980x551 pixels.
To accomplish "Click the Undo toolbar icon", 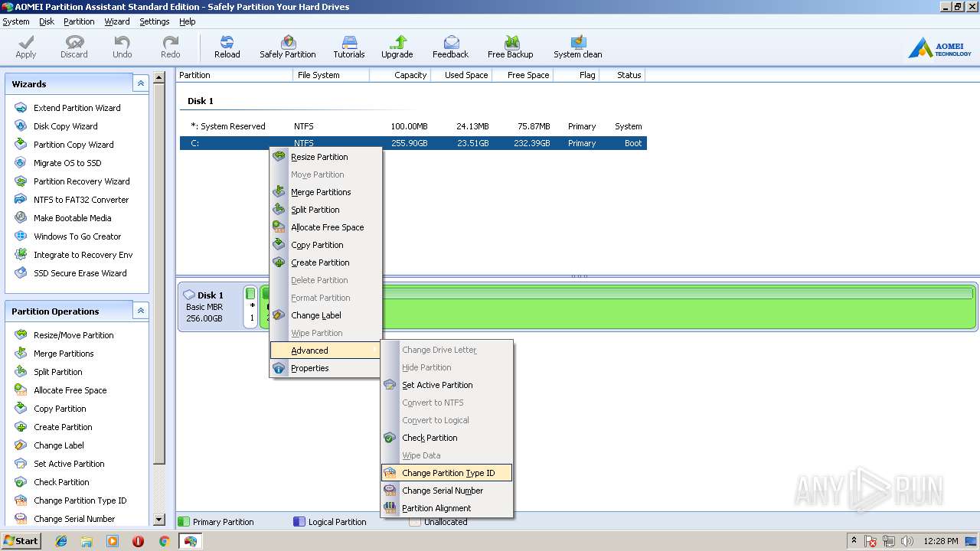I will 122,47.
